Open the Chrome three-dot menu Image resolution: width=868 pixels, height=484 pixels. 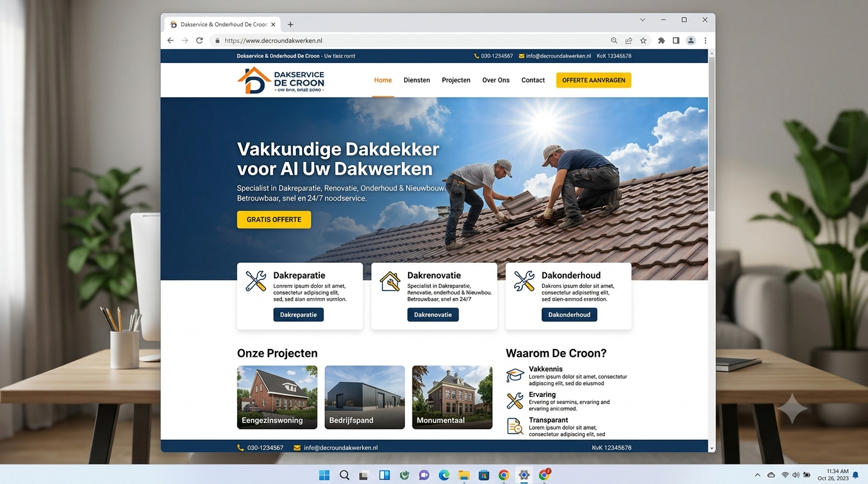pyautogui.click(x=705, y=40)
